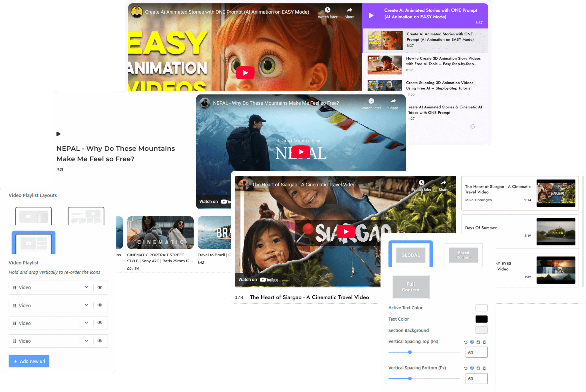
Task: Click Share icon on Siargao video
Action: (x=443, y=183)
